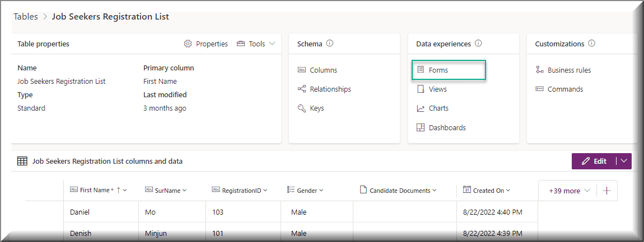Click the Dashboards icon

tap(421, 127)
